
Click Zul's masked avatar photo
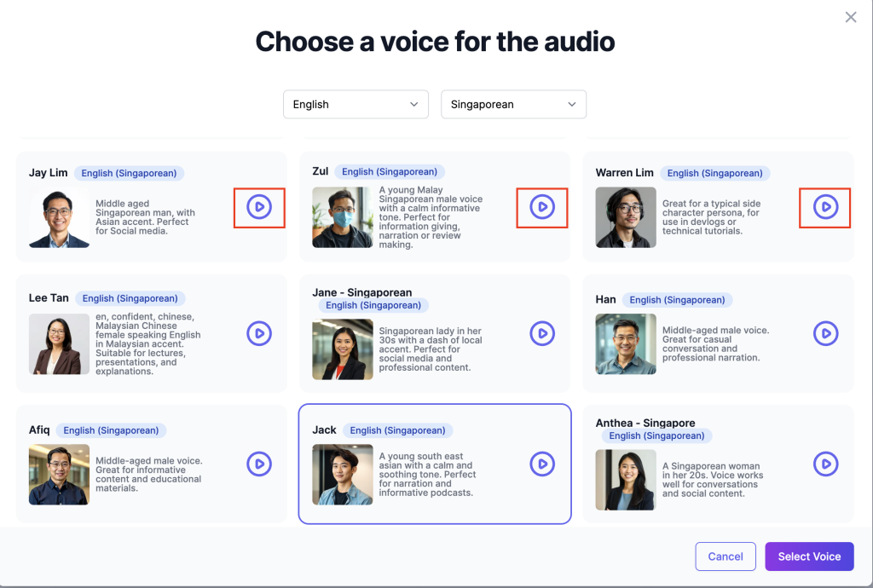pos(342,218)
